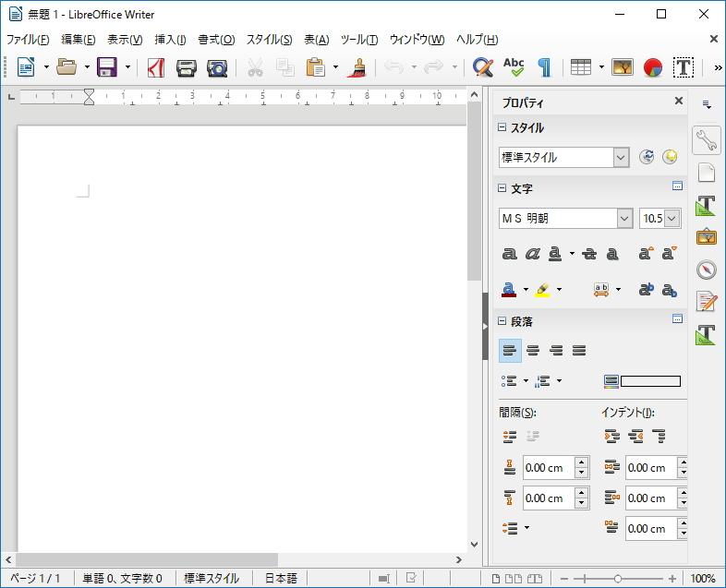This screenshot has height=588, width=726.
Task: Select center paragraph alignment
Action: tap(533, 350)
